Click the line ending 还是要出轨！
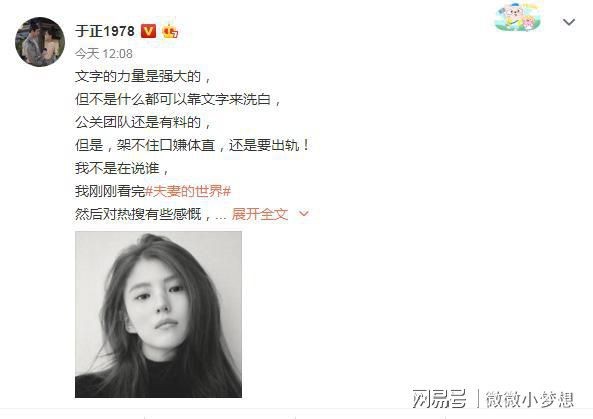The width and height of the screenshot is (593, 419). [192, 146]
